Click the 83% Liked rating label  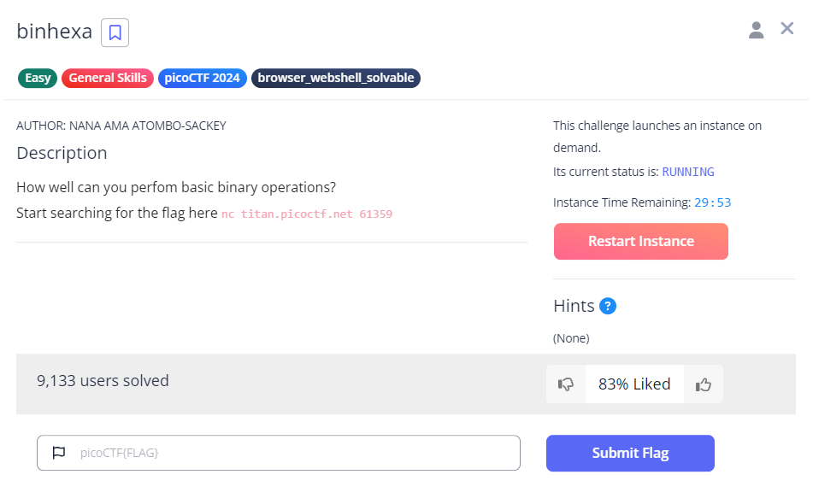tap(634, 384)
